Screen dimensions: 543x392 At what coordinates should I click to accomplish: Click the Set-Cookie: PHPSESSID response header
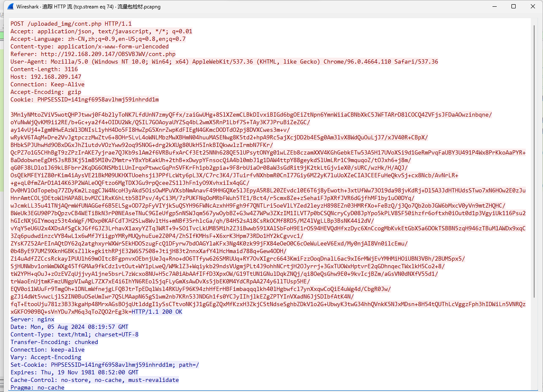[105, 365]
